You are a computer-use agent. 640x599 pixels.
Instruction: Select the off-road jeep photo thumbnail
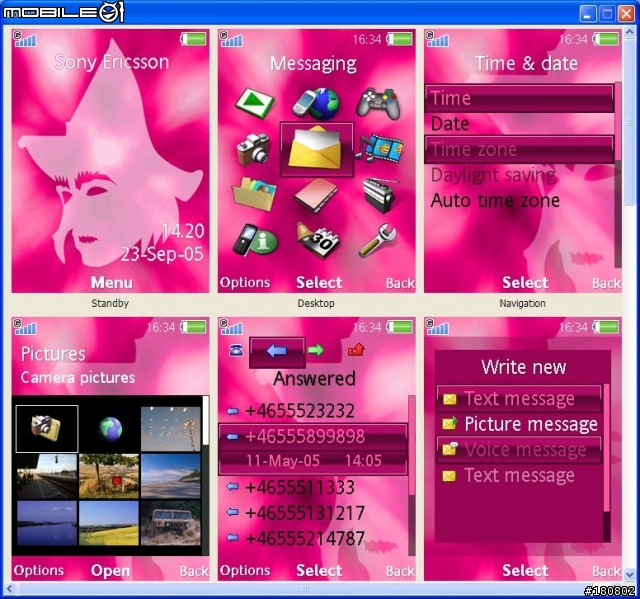[171, 524]
